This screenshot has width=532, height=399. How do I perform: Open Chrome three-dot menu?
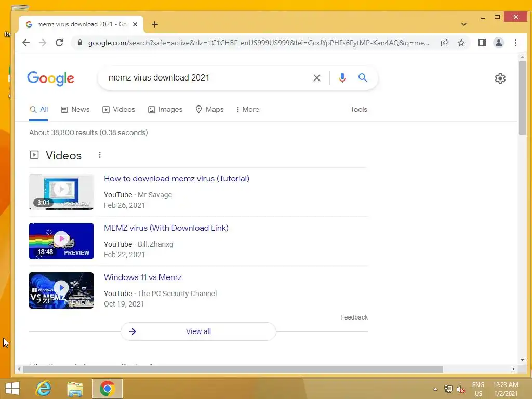pyautogui.click(x=515, y=43)
